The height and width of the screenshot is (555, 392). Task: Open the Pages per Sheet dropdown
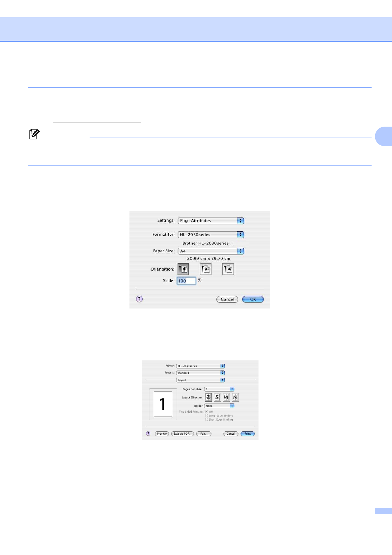219,389
